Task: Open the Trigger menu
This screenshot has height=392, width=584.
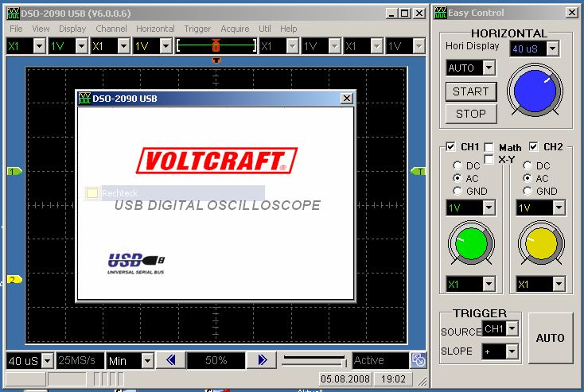Action: coord(197,29)
